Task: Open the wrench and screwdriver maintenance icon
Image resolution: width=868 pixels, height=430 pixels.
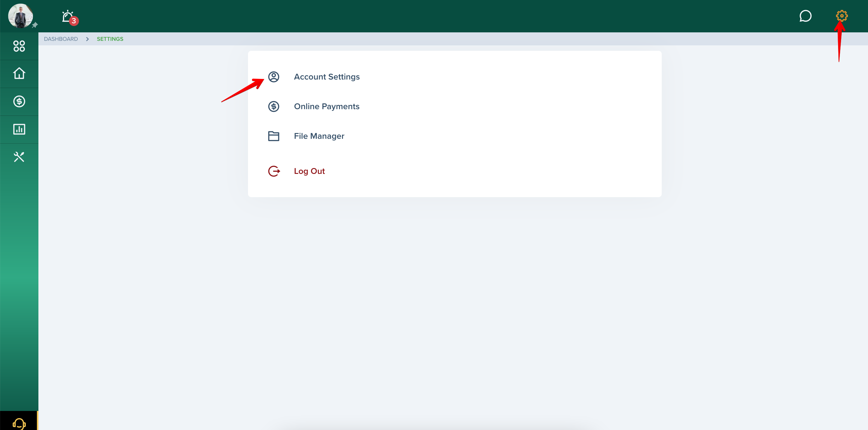Action: 19,157
